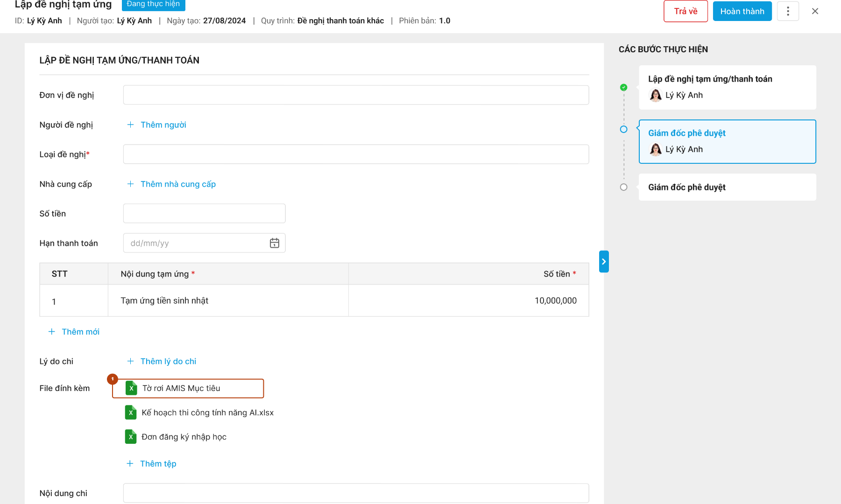Click Thêm lý do chi link

coord(168,361)
